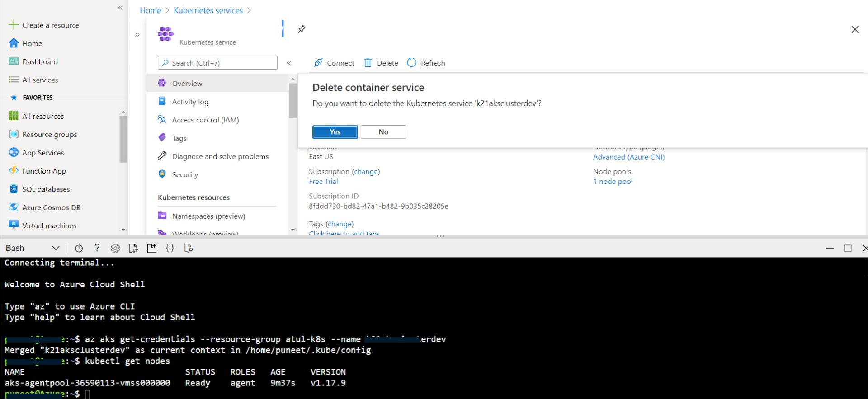
Task: Open Free Trial subscription link
Action: (x=323, y=181)
